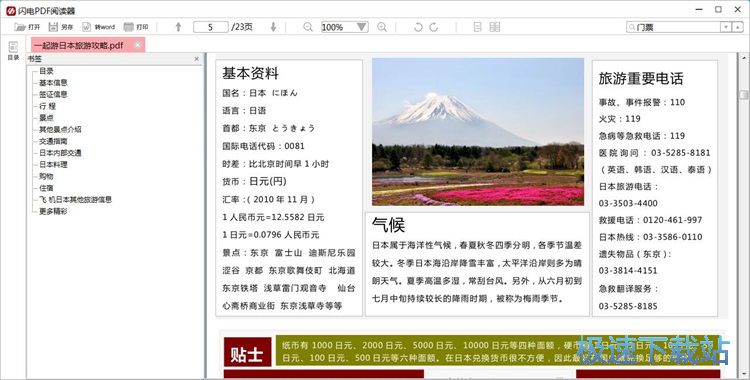Screen dimensions: 750x380
Task: Click text 救援电话：0120-461-997
Action: click(651, 220)
